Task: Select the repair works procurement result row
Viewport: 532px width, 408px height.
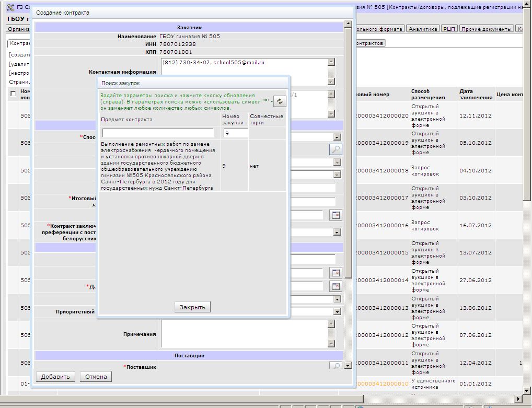Action: click(158, 165)
